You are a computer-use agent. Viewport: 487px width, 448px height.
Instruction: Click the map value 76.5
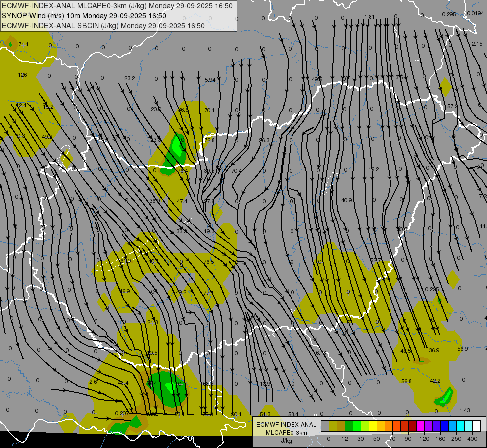pos(209,262)
